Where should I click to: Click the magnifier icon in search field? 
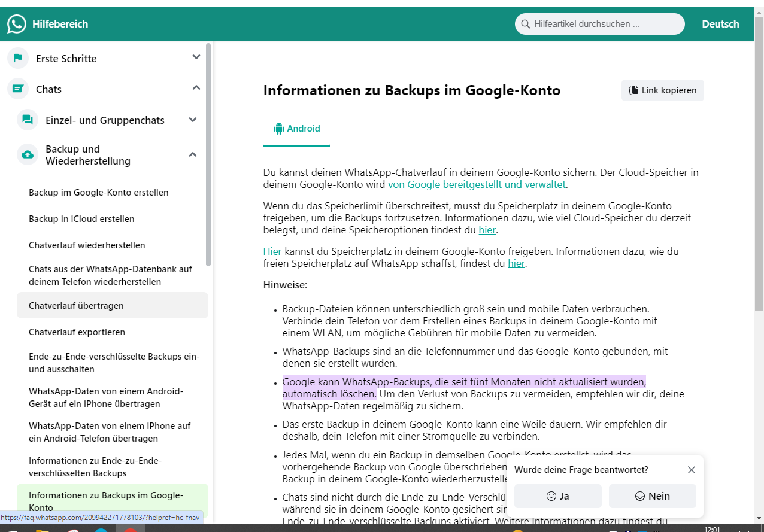click(526, 24)
